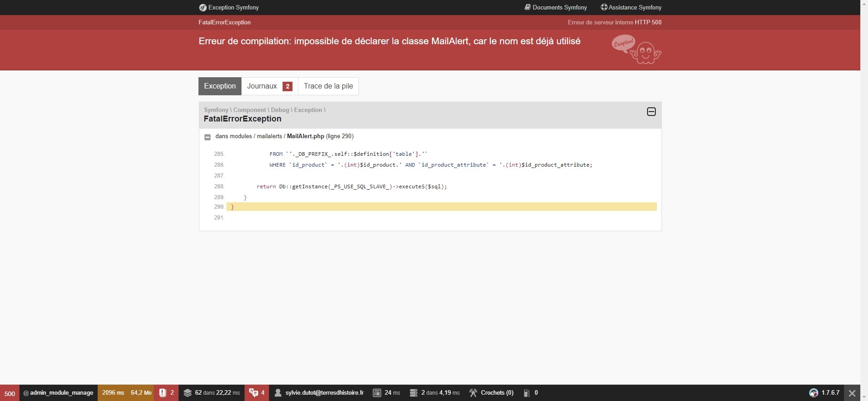The height and width of the screenshot is (401, 868).
Task: Click the highlighted line 290
Action: (441, 207)
